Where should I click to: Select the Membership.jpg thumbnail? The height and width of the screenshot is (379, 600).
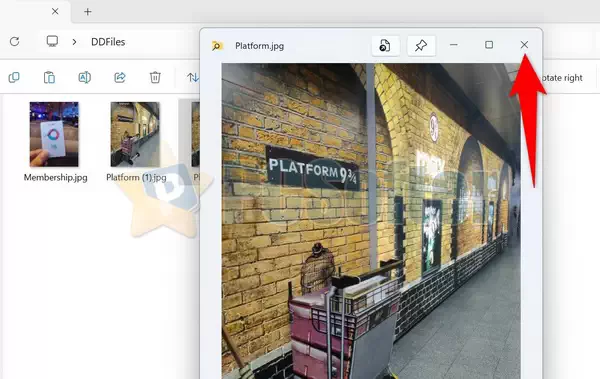pos(54,134)
